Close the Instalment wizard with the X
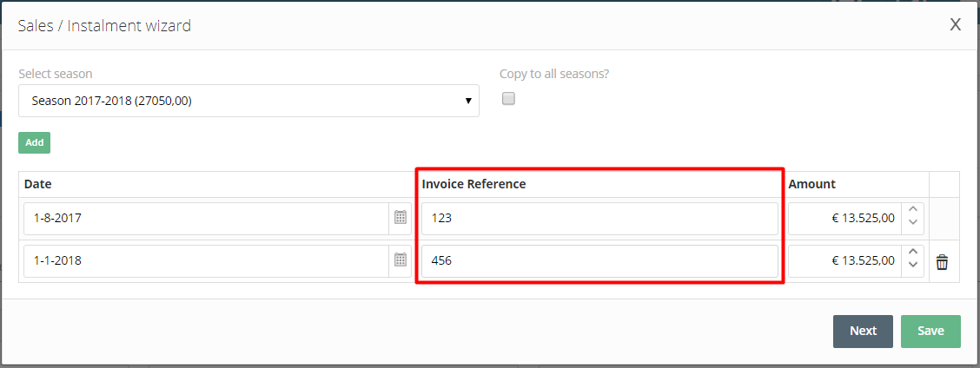This screenshot has width=980, height=368. click(x=955, y=25)
